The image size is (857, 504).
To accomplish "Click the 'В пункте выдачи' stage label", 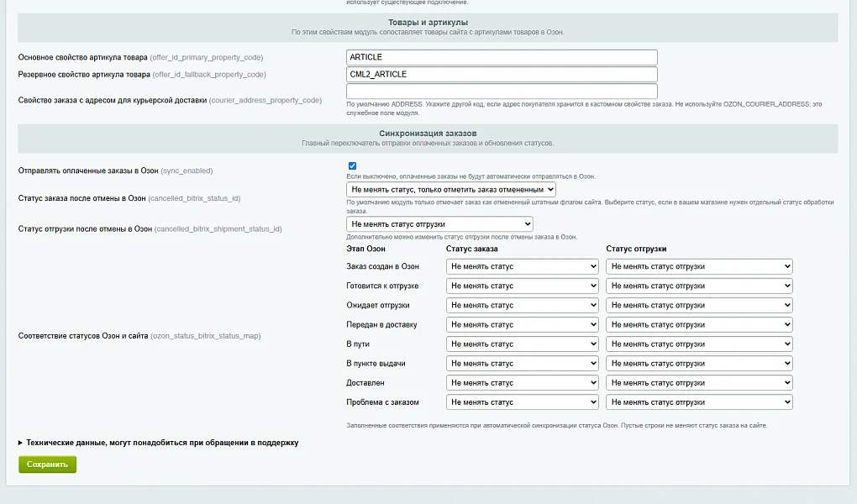I will pyautogui.click(x=376, y=364).
